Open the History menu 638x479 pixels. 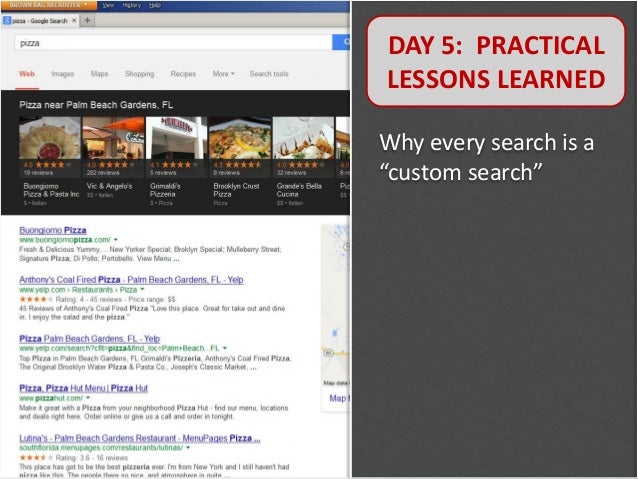coord(131,5)
